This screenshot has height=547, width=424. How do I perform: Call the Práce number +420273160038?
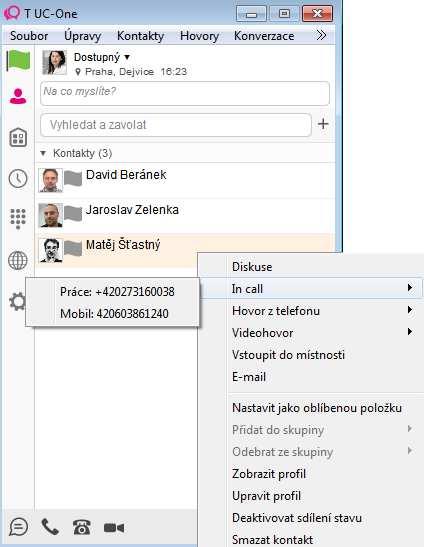click(x=117, y=292)
